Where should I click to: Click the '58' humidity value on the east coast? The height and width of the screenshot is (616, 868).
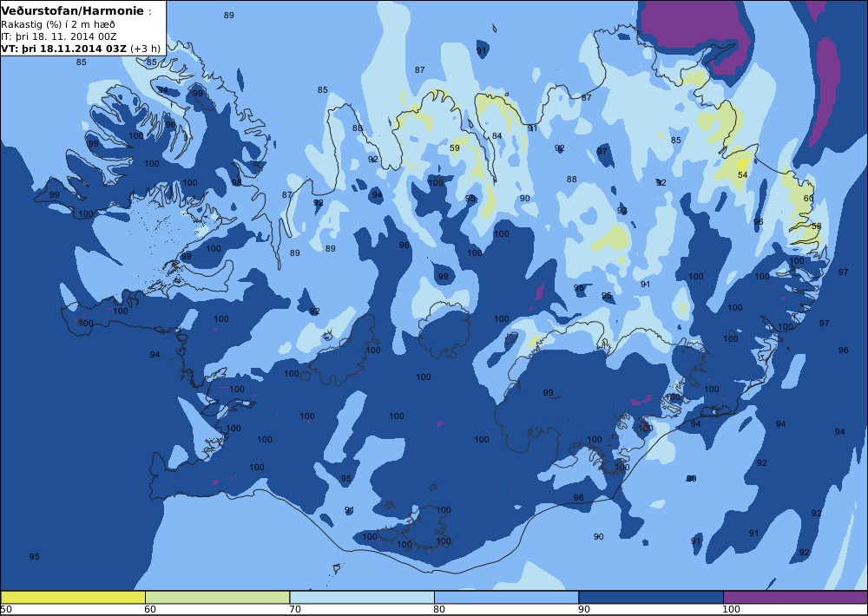tap(816, 226)
